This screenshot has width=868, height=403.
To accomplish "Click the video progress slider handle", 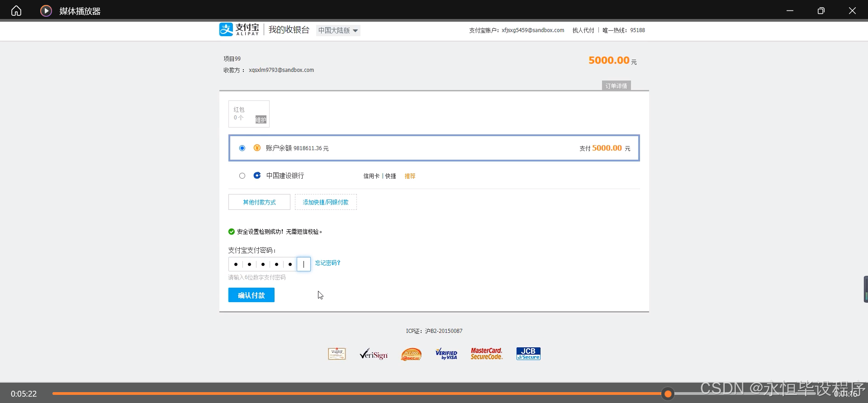I will tap(668, 394).
